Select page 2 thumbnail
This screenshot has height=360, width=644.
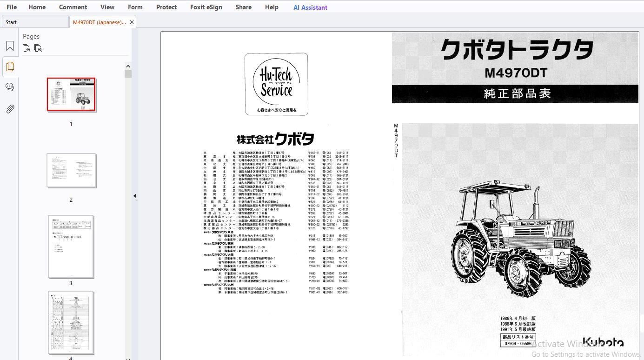[71, 171]
